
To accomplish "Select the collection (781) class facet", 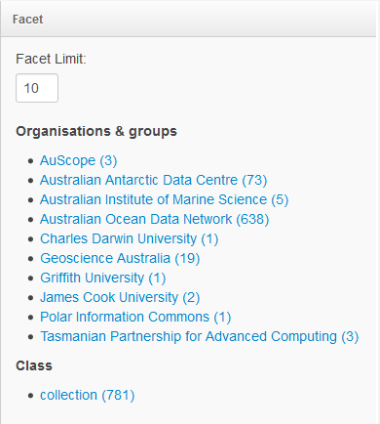I will (x=87, y=395).
